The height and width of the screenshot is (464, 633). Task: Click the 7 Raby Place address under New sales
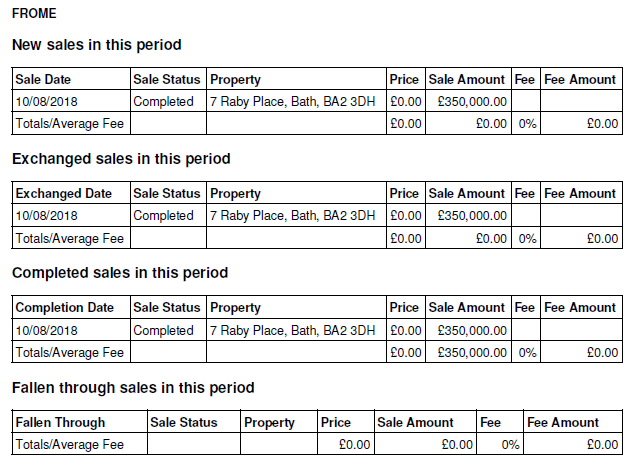(x=293, y=101)
